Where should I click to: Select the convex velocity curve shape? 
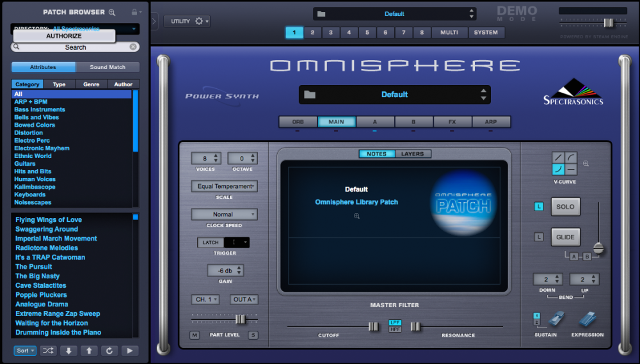(571, 157)
